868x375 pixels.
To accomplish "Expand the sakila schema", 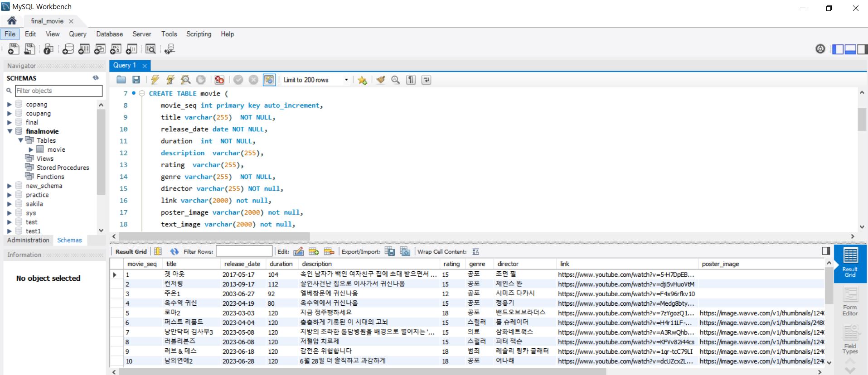I will [9, 204].
